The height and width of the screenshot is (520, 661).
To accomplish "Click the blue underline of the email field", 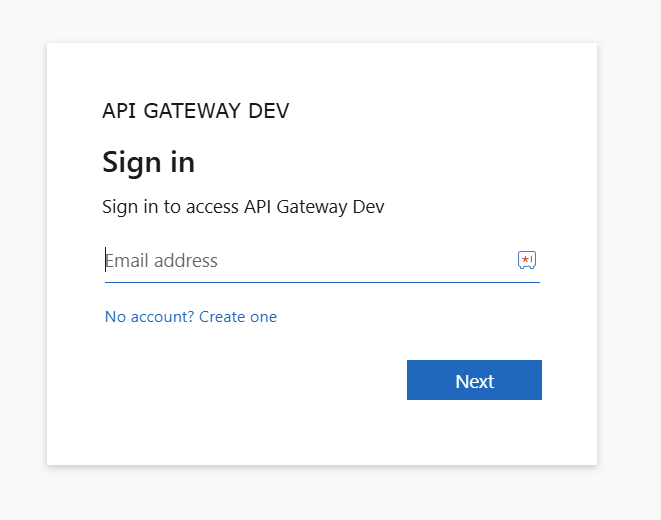I will click(322, 282).
